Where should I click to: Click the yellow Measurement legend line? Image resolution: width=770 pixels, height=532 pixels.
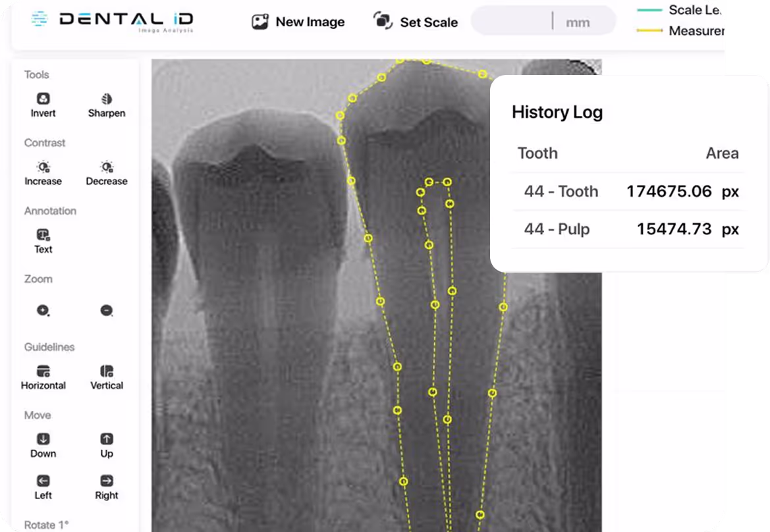tap(649, 30)
